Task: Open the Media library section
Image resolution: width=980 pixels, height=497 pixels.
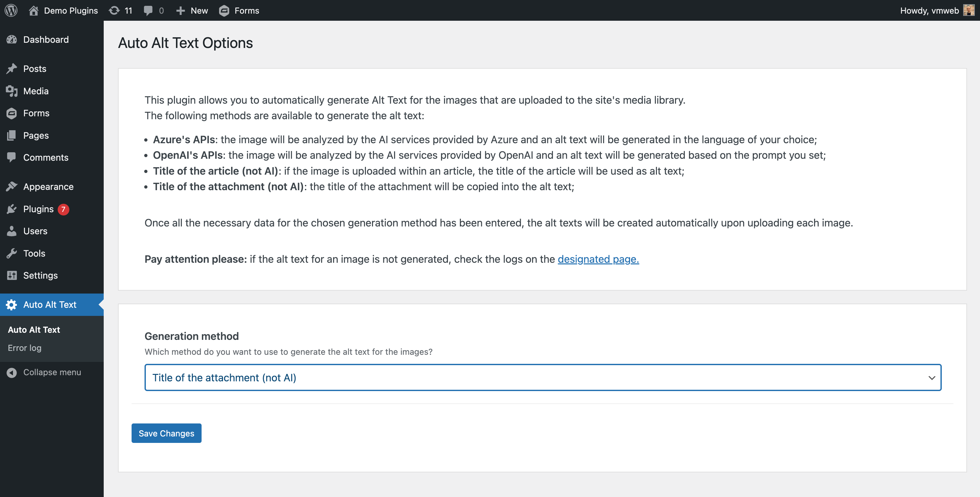Action: 36,90
